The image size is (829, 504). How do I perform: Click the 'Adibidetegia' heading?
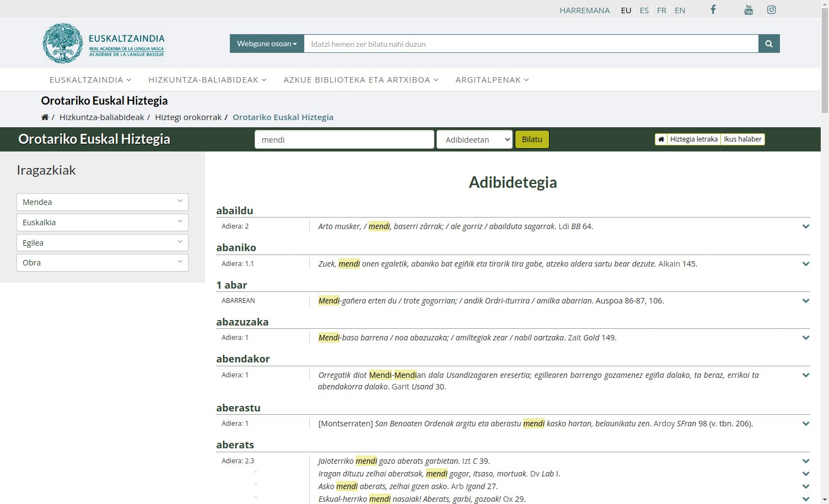pyautogui.click(x=513, y=182)
